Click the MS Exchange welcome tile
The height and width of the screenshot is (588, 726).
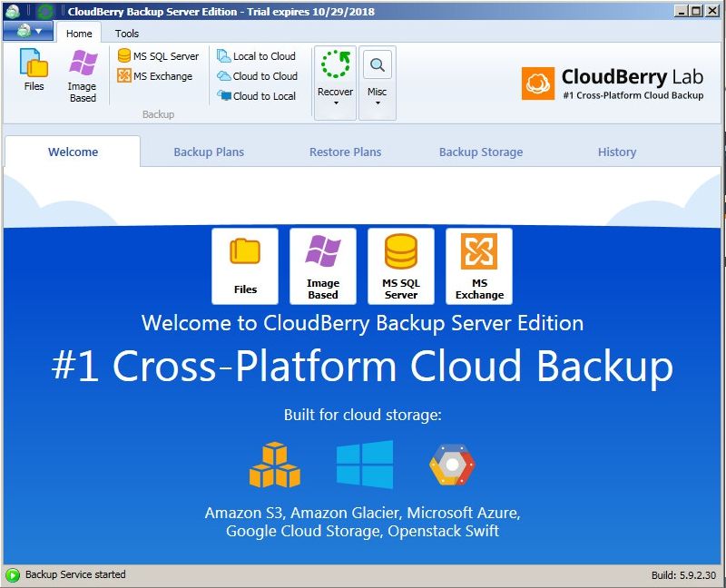click(x=479, y=266)
